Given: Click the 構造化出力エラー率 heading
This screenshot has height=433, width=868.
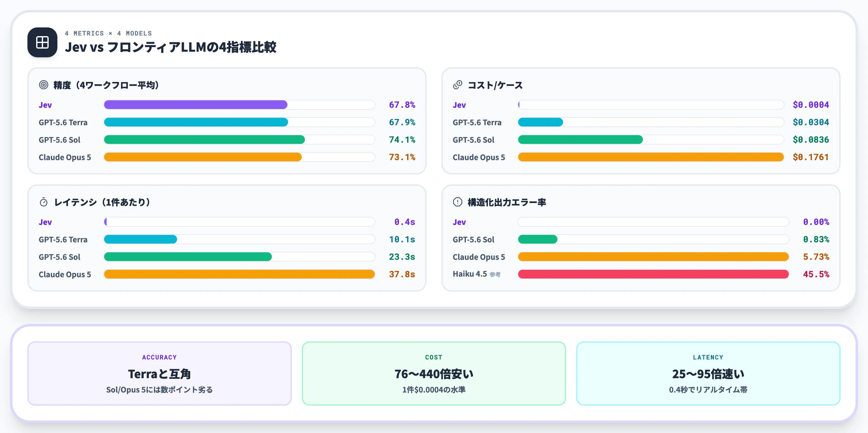Looking at the screenshot, I should click(x=507, y=202).
